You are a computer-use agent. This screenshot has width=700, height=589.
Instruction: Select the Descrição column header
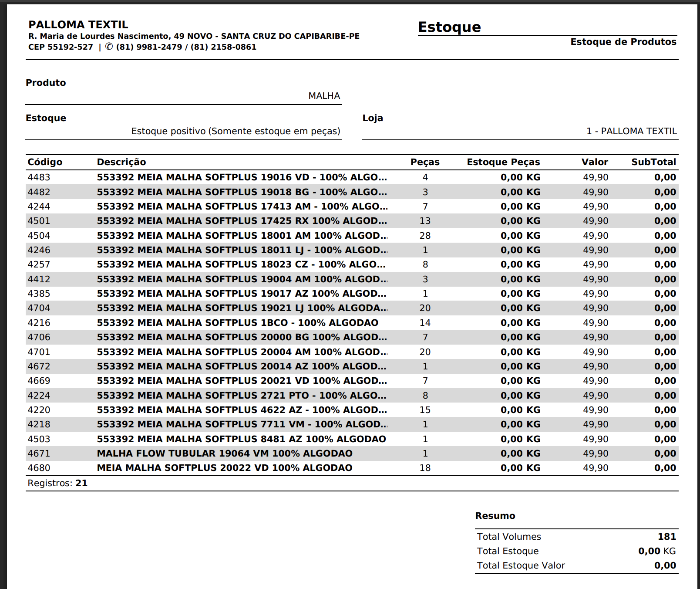(121, 162)
